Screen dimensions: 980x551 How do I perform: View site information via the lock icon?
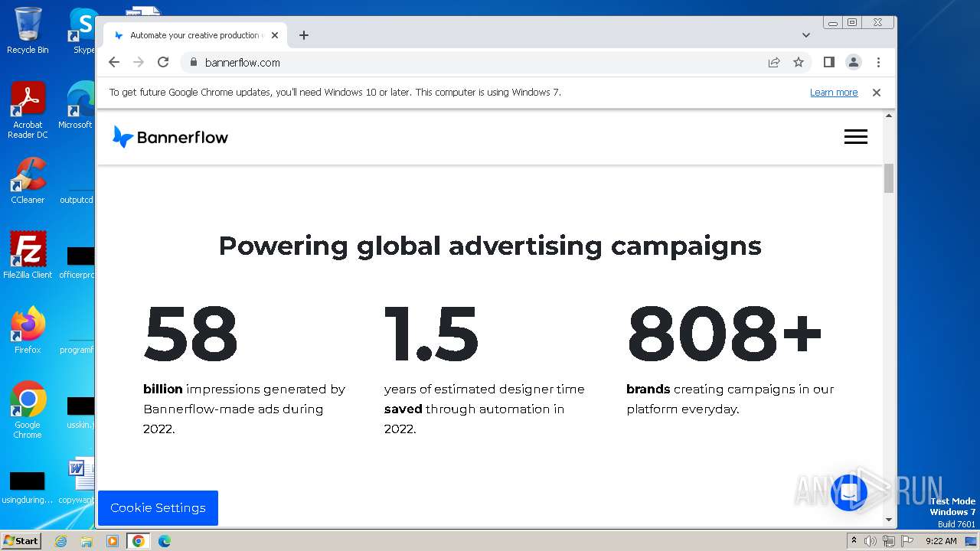pyautogui.click(x=193, y=62)
